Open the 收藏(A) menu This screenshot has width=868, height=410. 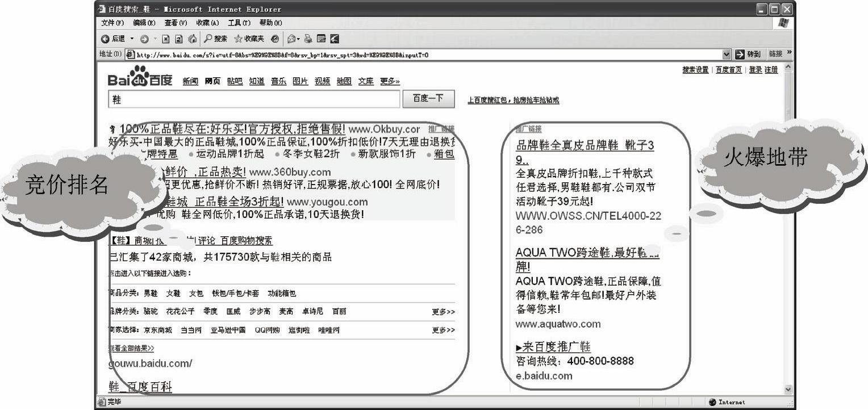click(x=207, y=23)
